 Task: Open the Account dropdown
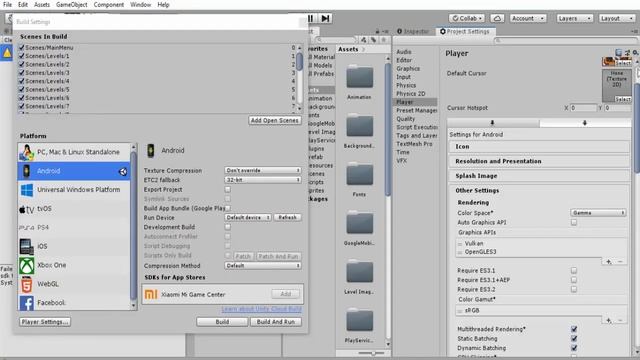pos(528,18)
